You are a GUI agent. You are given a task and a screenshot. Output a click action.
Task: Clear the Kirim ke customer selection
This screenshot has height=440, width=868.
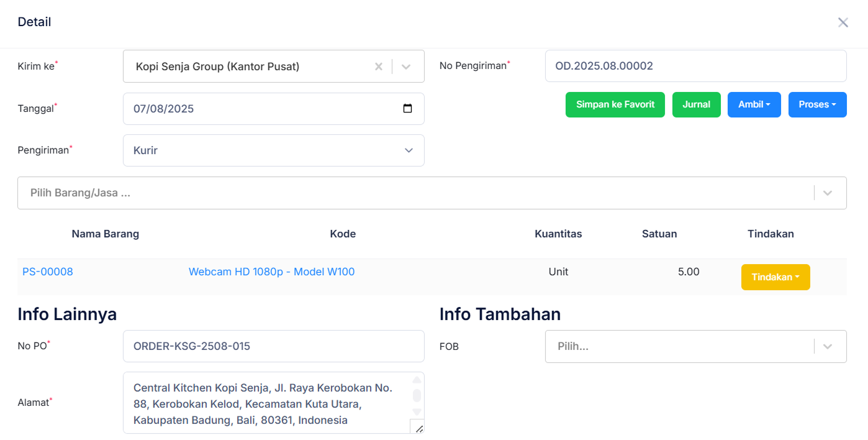click(379, 66)
